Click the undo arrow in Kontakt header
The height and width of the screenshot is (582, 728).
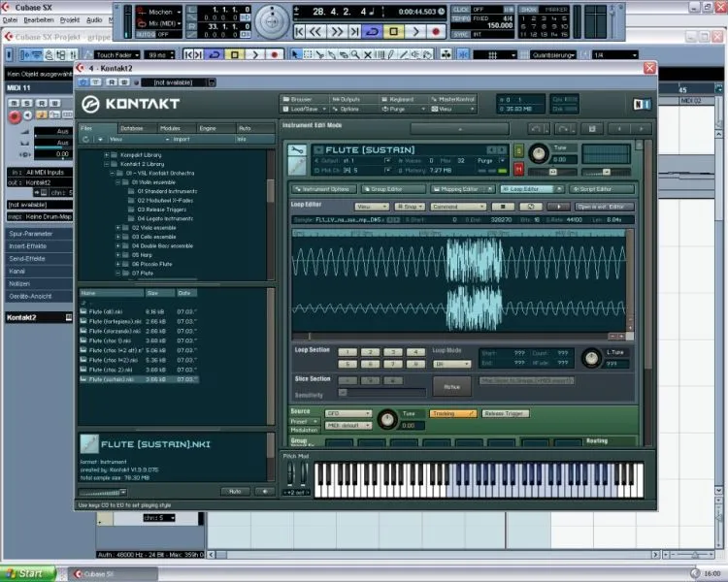pos(536,128)
